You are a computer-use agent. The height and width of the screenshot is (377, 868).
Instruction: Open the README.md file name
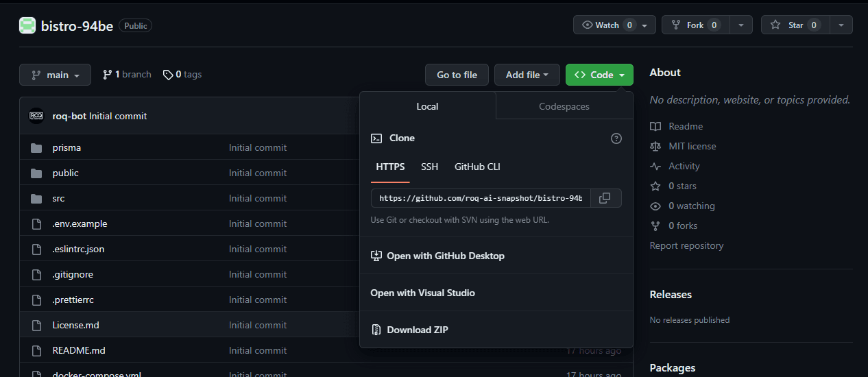click(79, 350)
